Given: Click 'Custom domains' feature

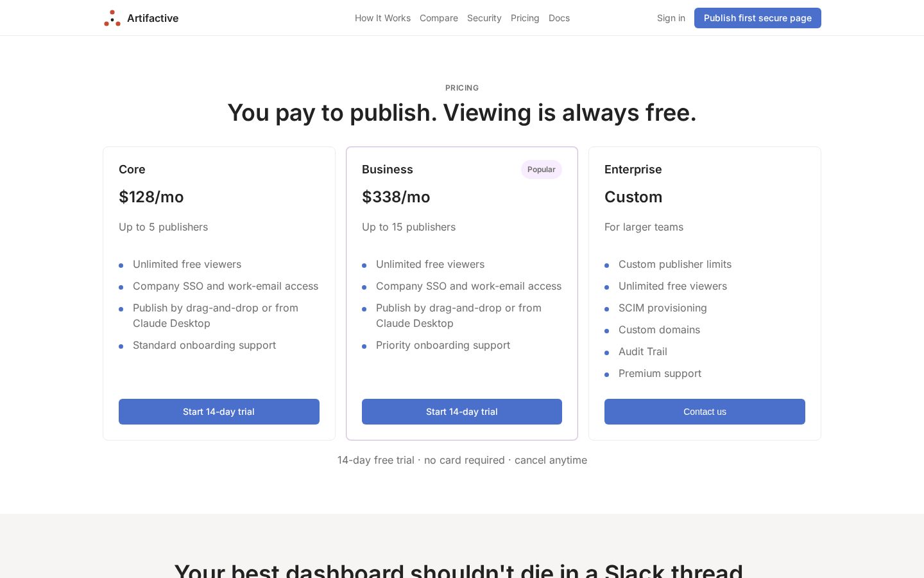Looking at the screenshot, I should click(659, 329).
